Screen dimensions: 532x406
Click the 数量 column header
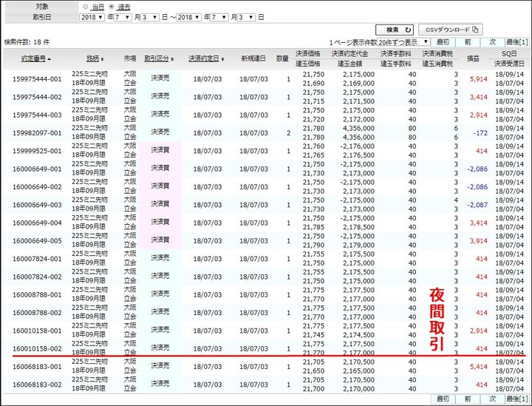(282, 58)
